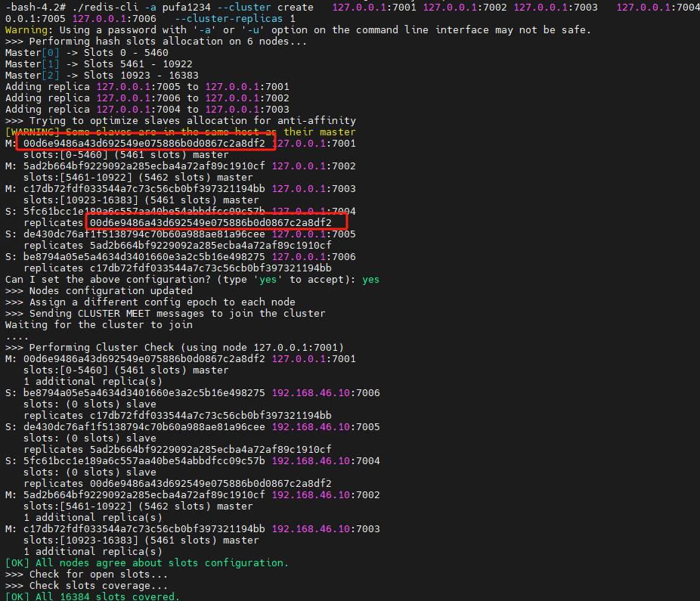
Task: Click "slots: (0 slots) slave" under 192.168.46.10:7005
Action: 90,438
